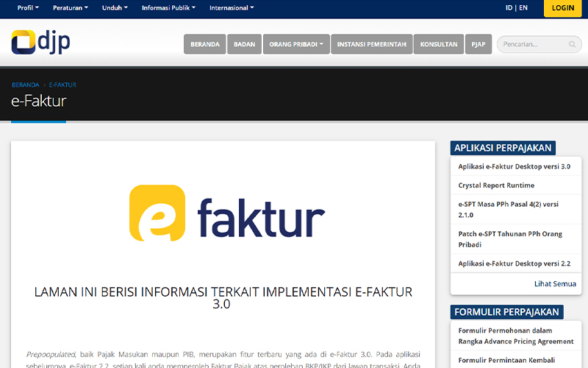
Task: Click the search magnifier icon
Action: (572, 44)
